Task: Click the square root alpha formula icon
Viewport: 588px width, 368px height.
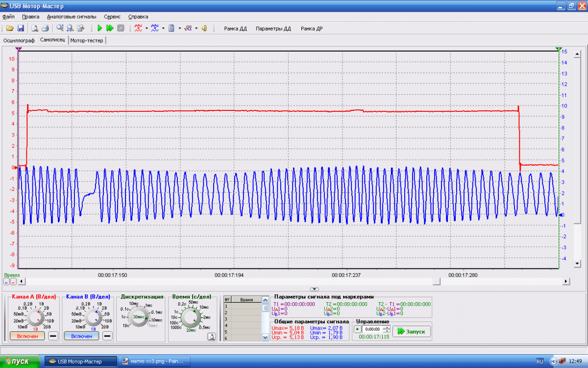Action: [188, 28]
